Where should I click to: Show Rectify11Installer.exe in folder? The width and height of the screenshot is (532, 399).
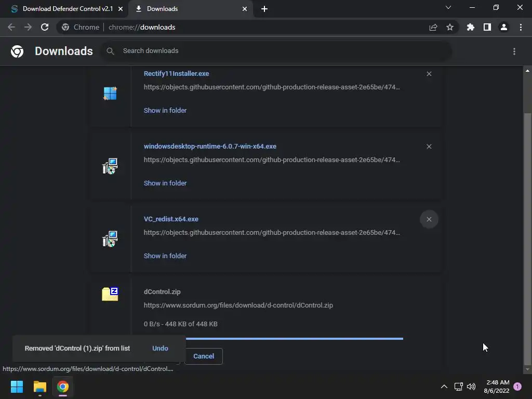165,110
